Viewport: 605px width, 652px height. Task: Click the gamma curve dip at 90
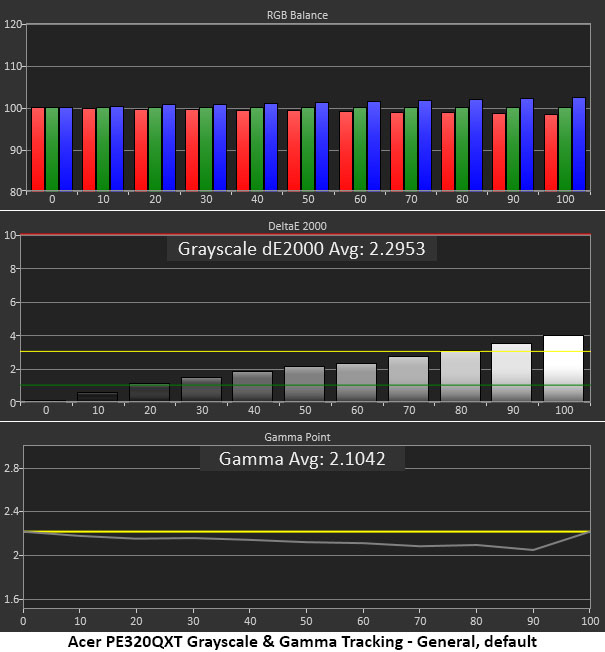pyautogui.click(x=533, y=550)
